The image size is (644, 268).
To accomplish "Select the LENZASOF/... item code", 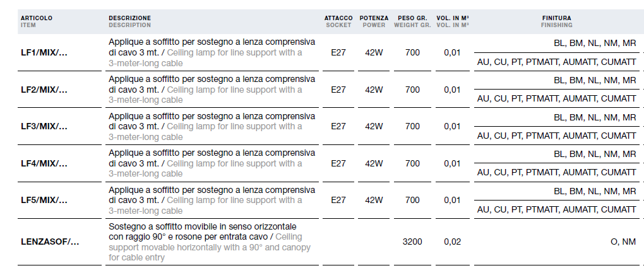I will pyautogui.click(x=50, y=242).
